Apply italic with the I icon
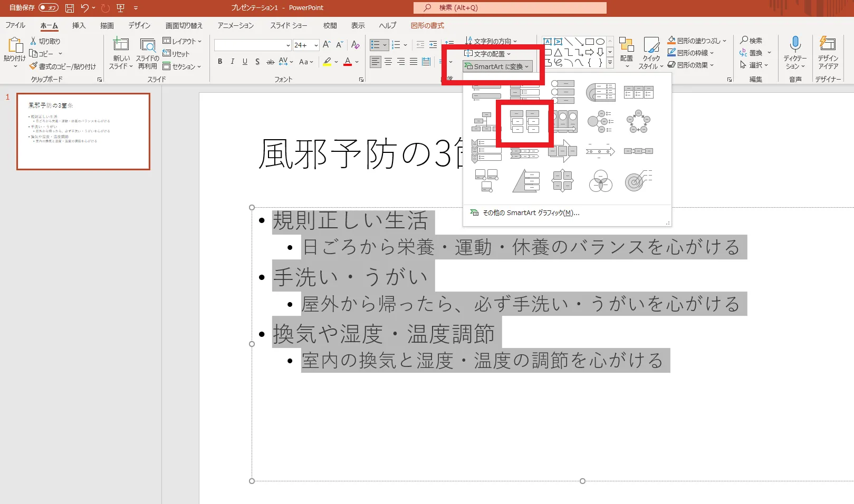This screenshot has height=504, width=854. click(x=232, y=62)
